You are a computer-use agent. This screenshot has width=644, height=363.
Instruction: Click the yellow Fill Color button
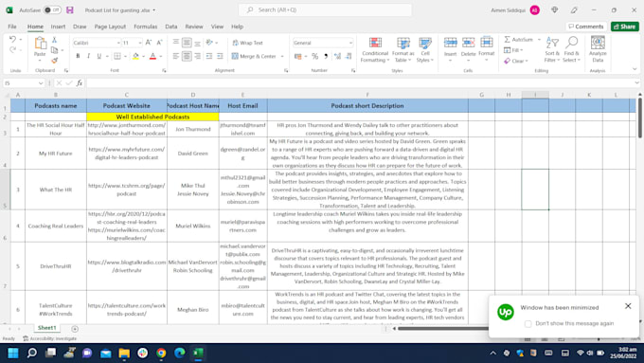pos(135,56)
